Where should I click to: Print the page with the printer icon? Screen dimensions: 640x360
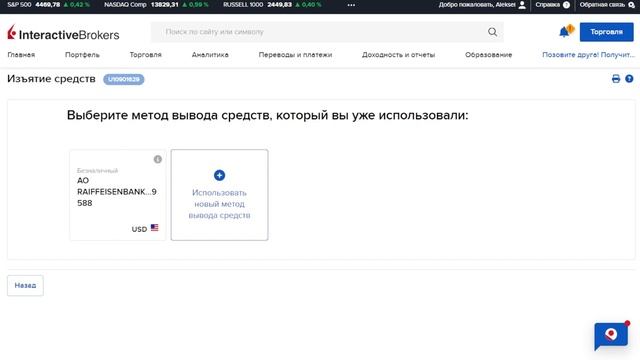616,79
